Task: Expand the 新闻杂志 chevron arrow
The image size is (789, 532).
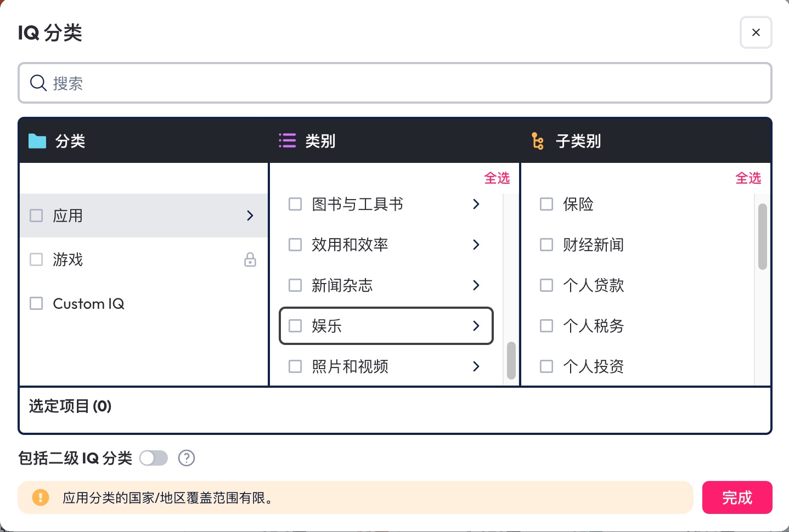Action: (476, 285)
